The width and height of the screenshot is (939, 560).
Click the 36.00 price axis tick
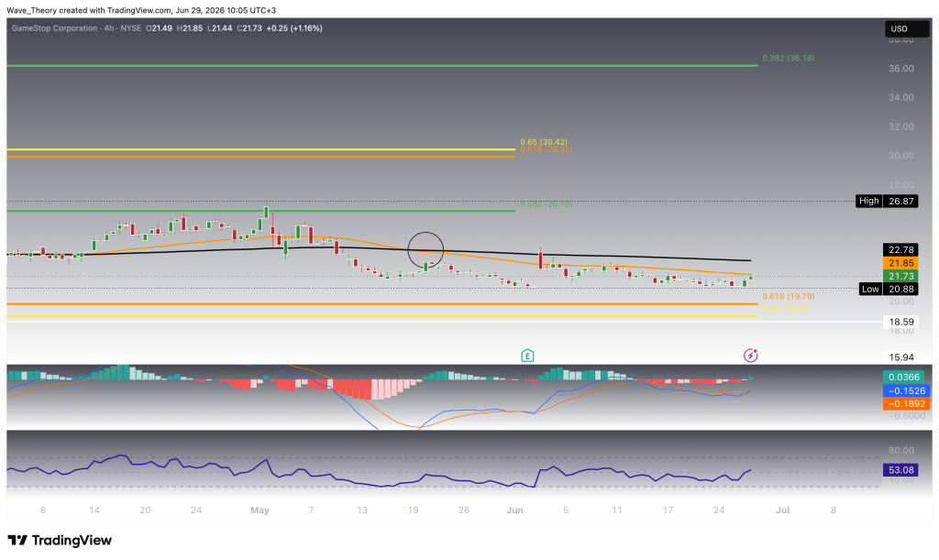pyautogui.click(x=901, y=68)
